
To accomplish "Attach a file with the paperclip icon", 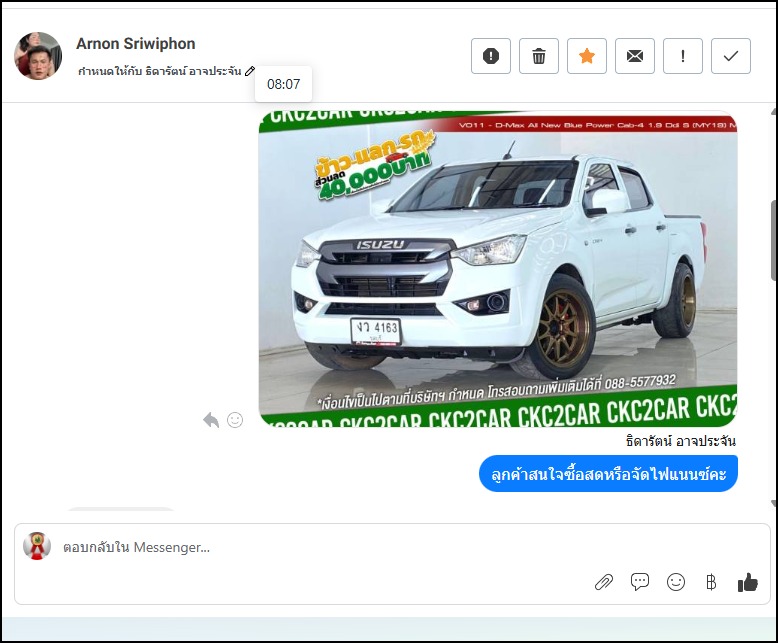I will click(604, 582).
